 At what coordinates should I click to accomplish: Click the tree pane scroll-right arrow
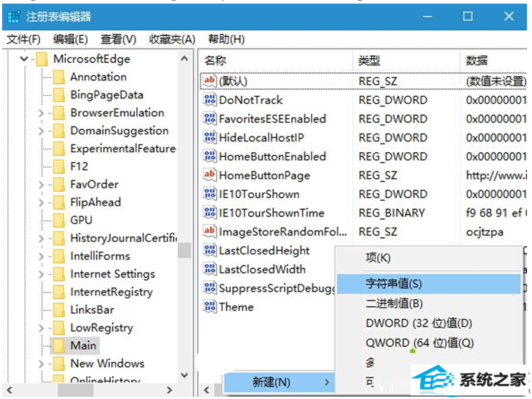point(169,390)
